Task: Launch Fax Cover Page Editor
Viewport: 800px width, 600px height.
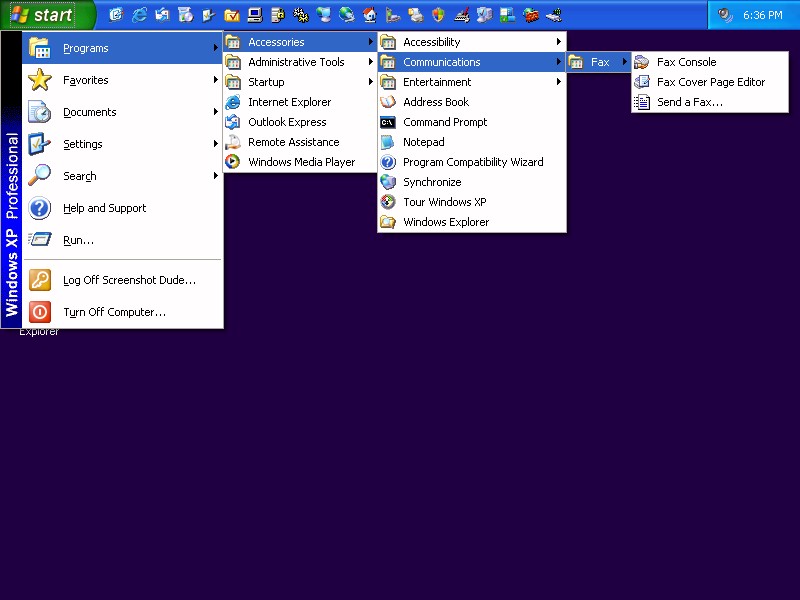Action: [710, 82]
